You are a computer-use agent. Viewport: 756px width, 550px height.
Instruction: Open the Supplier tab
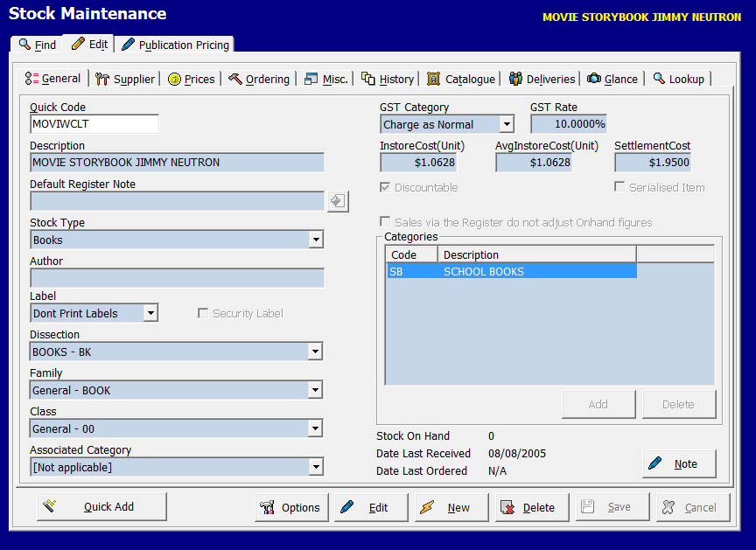click(x=125, y=79)
